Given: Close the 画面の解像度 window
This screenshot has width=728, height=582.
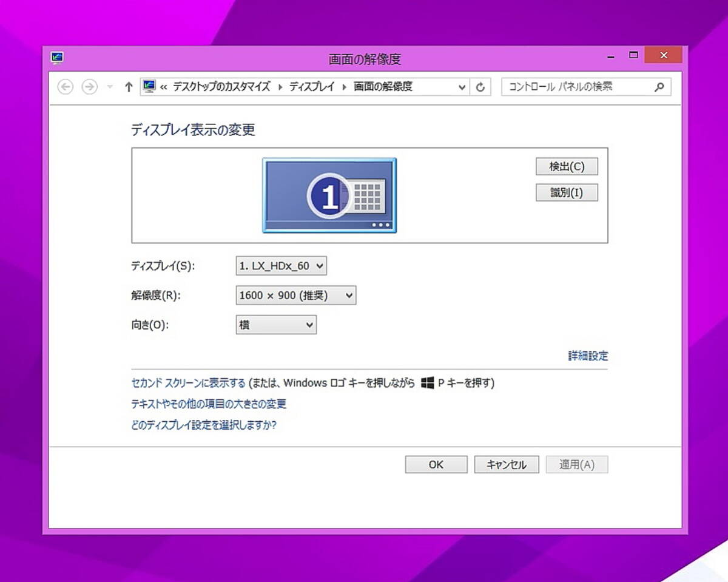Looking at the screenshot, I should click(664, 55).
